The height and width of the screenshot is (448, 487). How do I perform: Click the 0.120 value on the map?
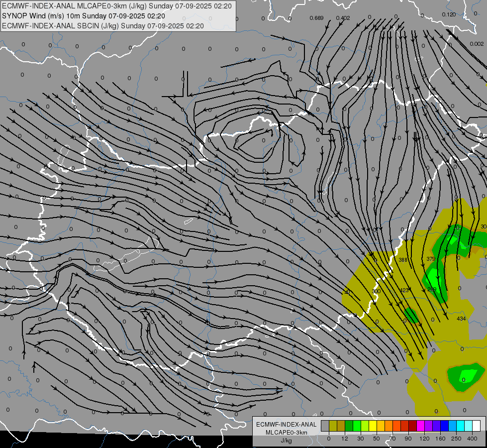[x=449, y=14]
